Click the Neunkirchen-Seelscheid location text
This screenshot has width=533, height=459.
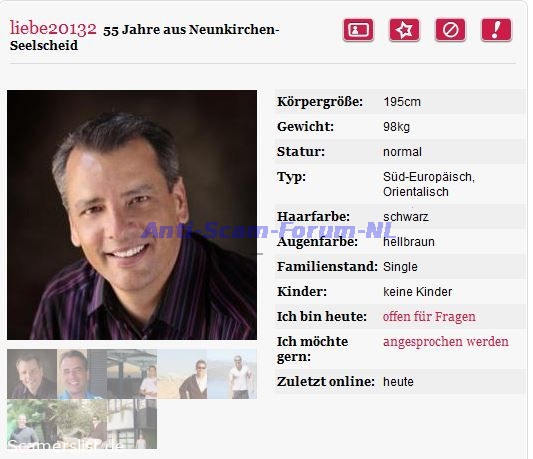click(x=144, y=37)
